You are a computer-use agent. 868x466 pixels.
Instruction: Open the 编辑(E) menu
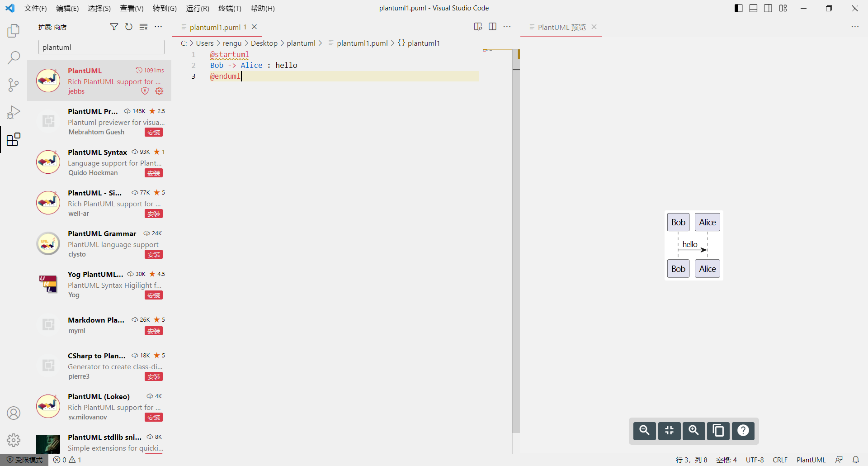67,8
